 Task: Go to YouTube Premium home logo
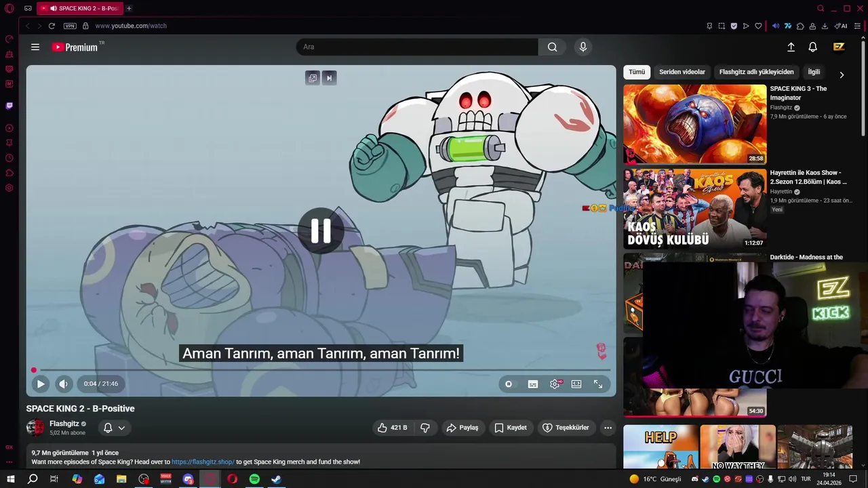tap(76, 47)
